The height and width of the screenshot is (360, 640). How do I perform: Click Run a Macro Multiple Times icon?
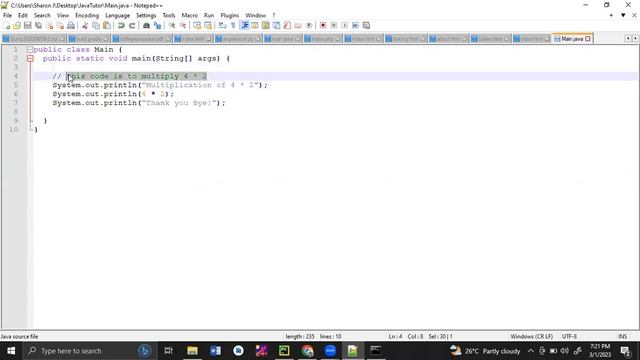356,25
